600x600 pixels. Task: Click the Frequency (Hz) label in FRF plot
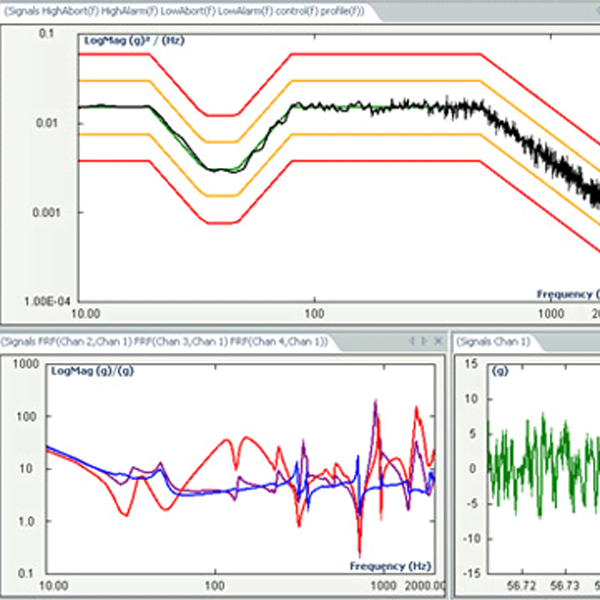pyautogui.click(x=389, y=565)
